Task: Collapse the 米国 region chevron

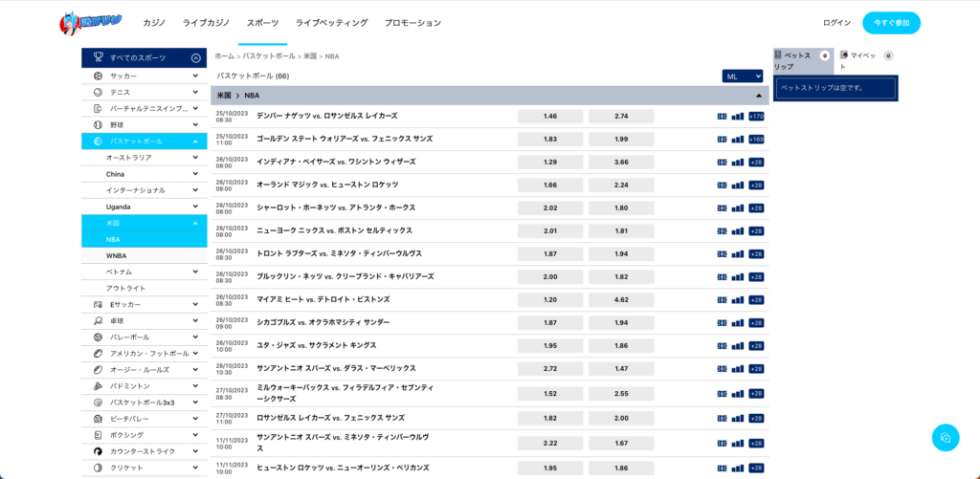Action: [x=195, y=223]
